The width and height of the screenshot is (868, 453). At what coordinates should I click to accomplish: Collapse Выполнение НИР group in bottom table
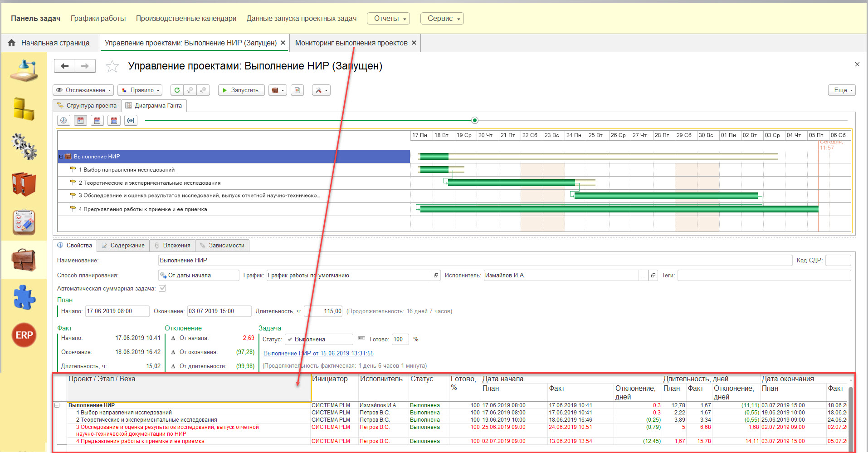[57, 405]
